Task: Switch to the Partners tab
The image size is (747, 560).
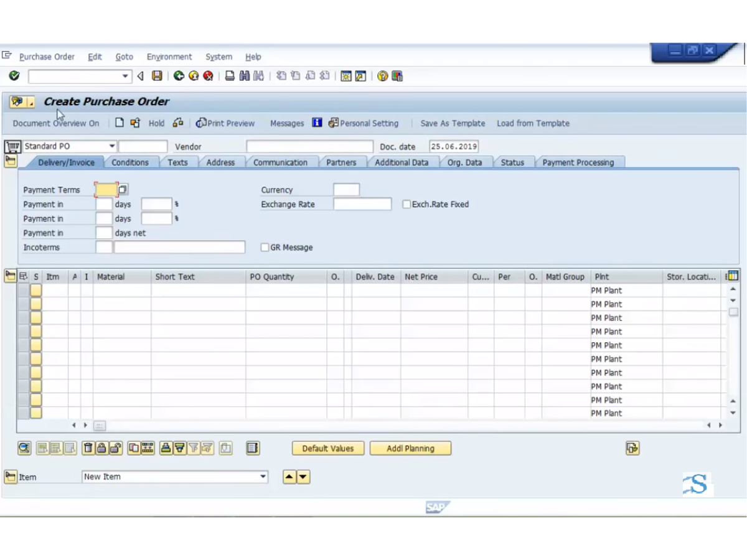Action: point(341,162)
